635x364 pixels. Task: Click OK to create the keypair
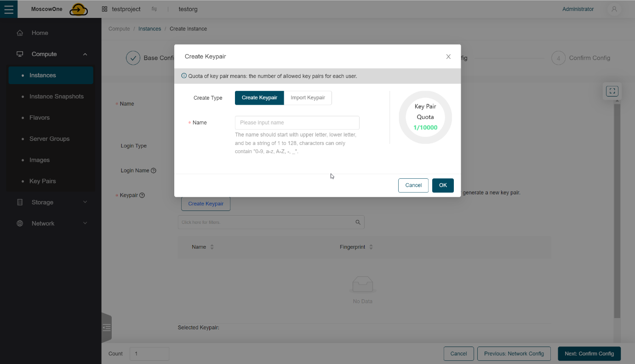442,185
